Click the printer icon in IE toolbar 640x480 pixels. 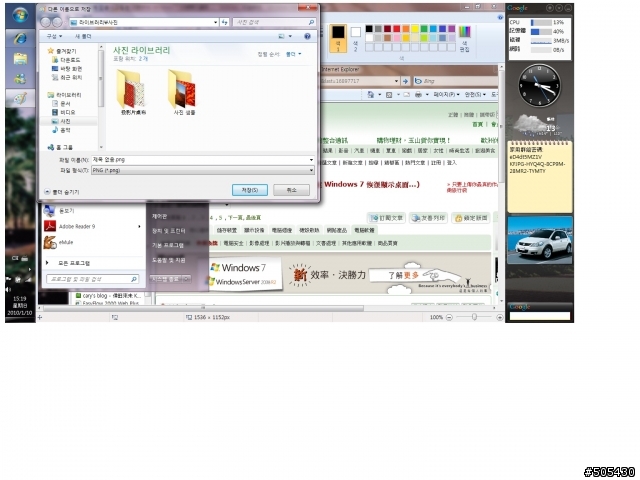(418, 95)
